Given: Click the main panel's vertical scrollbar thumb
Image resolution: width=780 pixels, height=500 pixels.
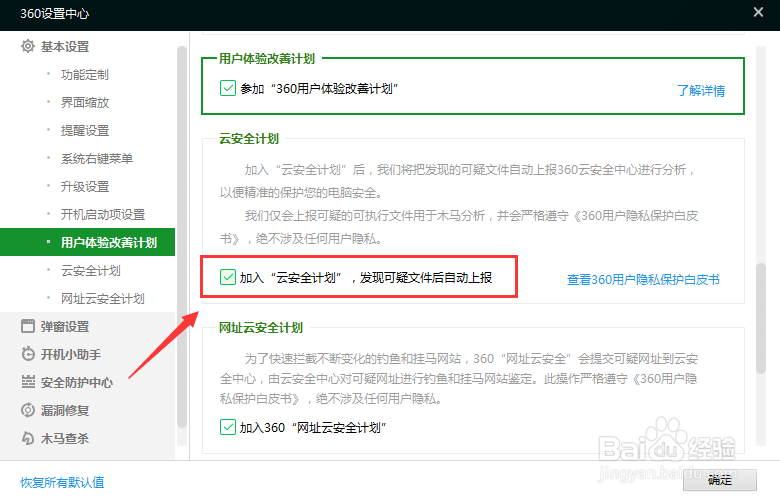Looking at the screenshot, I should (x=761, y=318).
